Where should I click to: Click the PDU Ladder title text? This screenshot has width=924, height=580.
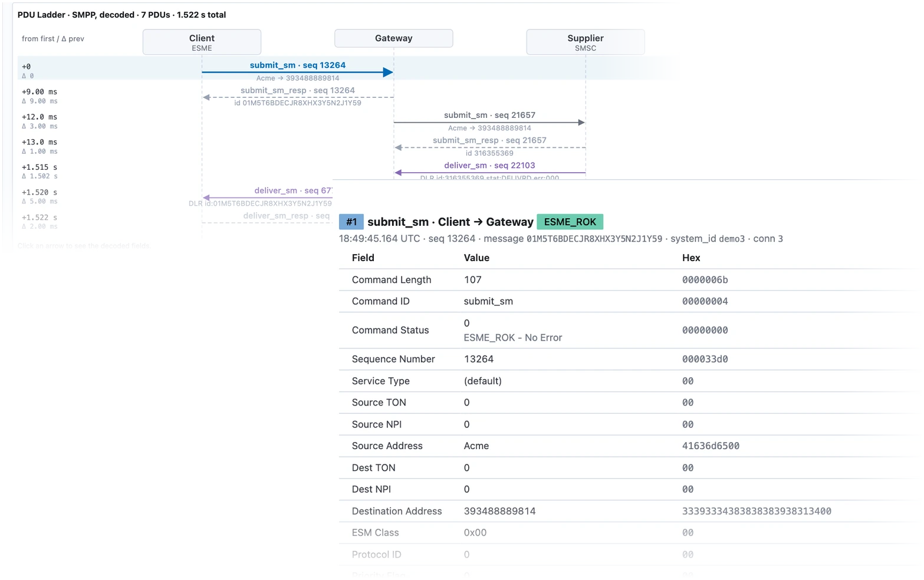(121, 15)
